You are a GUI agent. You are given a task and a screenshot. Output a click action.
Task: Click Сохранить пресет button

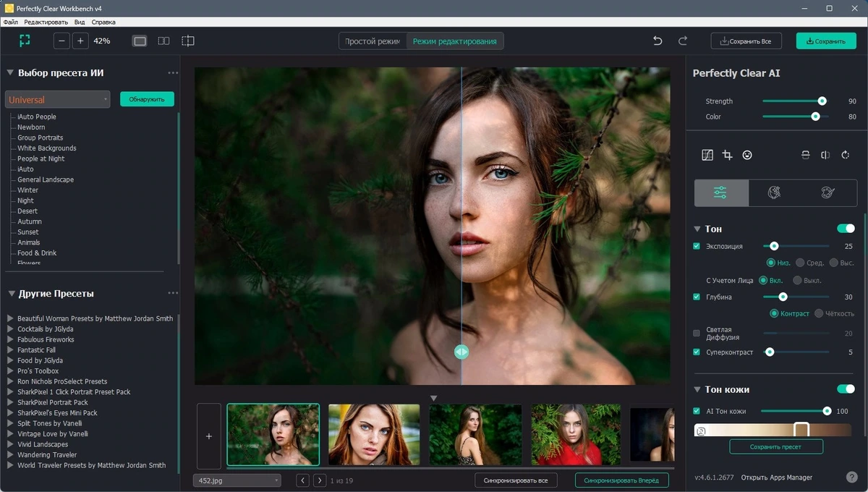775,446
